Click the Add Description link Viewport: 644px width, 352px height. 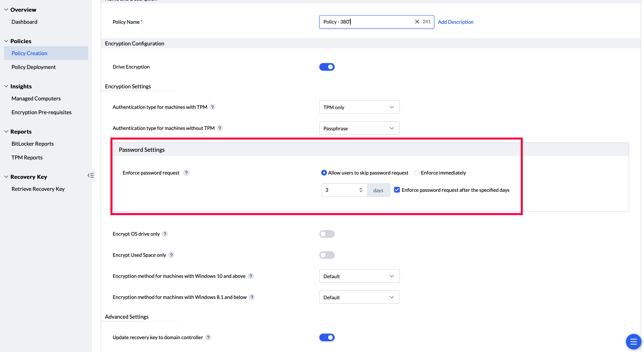(456, 22)
